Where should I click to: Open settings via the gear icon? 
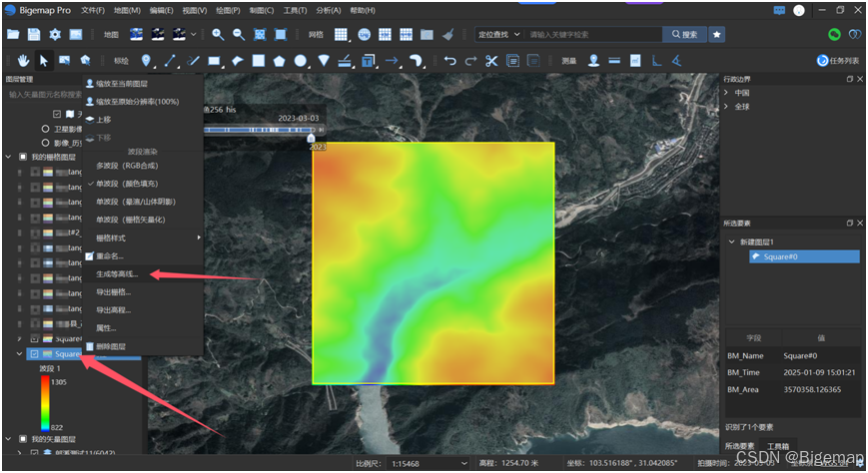(55, 34)
